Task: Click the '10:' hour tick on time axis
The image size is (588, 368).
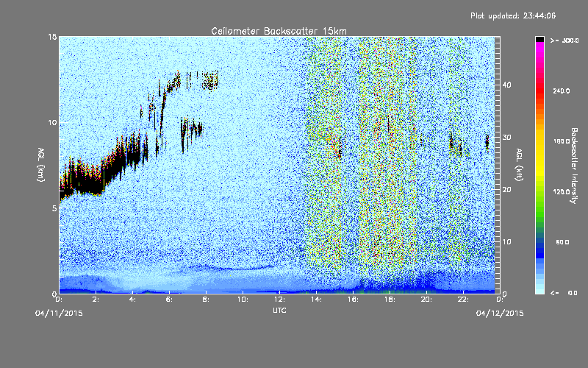Action: point(243,300)
